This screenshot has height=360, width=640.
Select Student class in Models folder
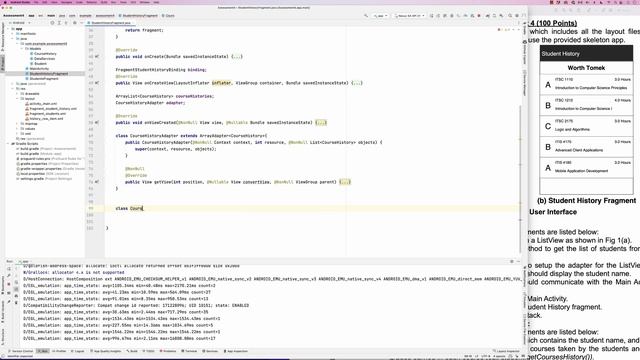click(40, 64)
